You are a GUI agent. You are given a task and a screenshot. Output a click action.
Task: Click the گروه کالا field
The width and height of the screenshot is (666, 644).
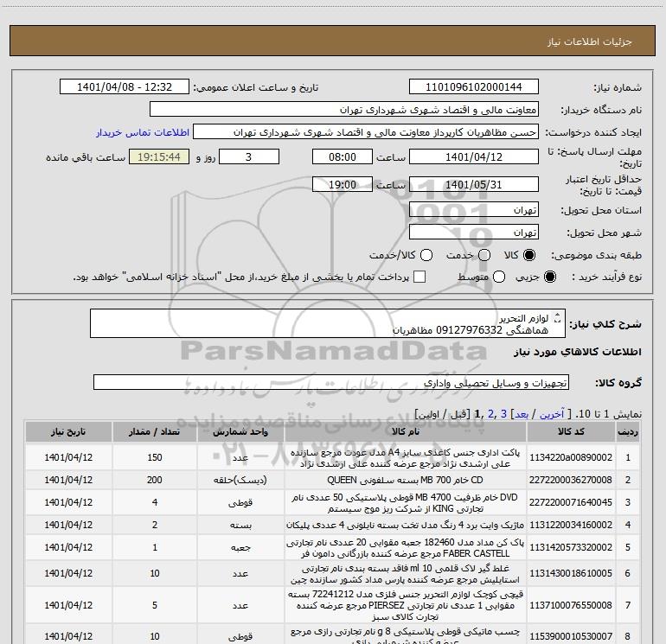tap(331, 382)
